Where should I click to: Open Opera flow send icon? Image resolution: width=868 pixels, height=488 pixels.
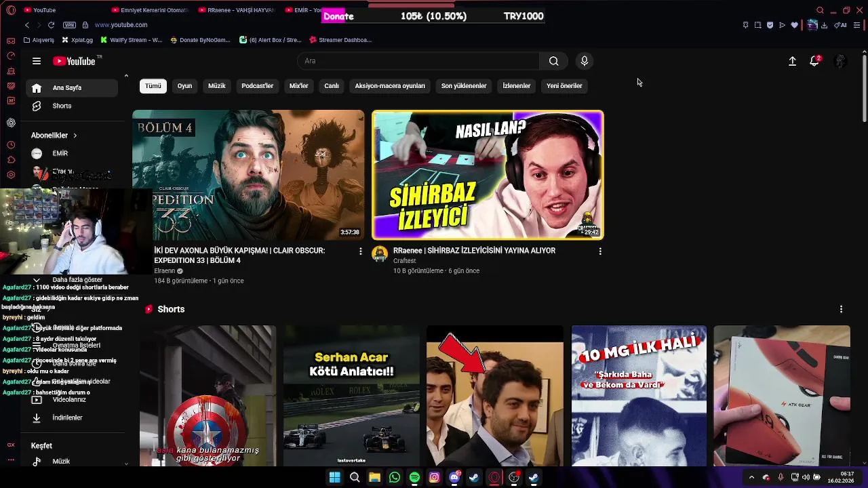tap(782, 25)
